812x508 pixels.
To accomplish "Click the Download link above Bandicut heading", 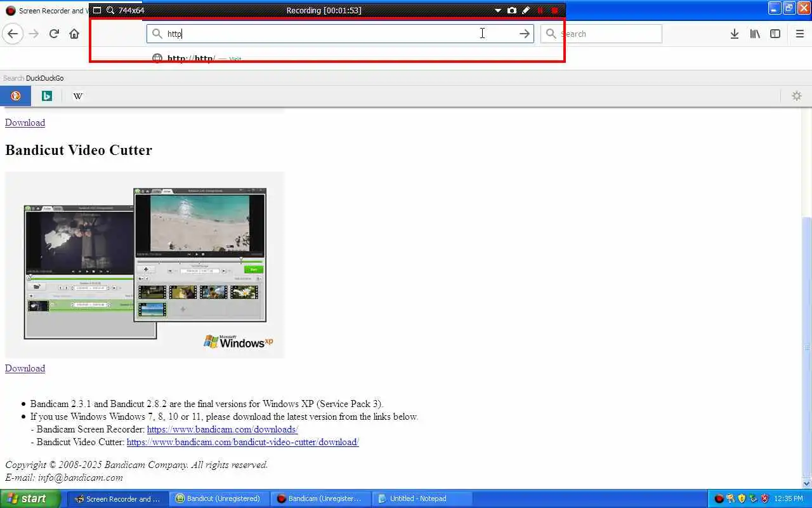I will coord(25,123).
